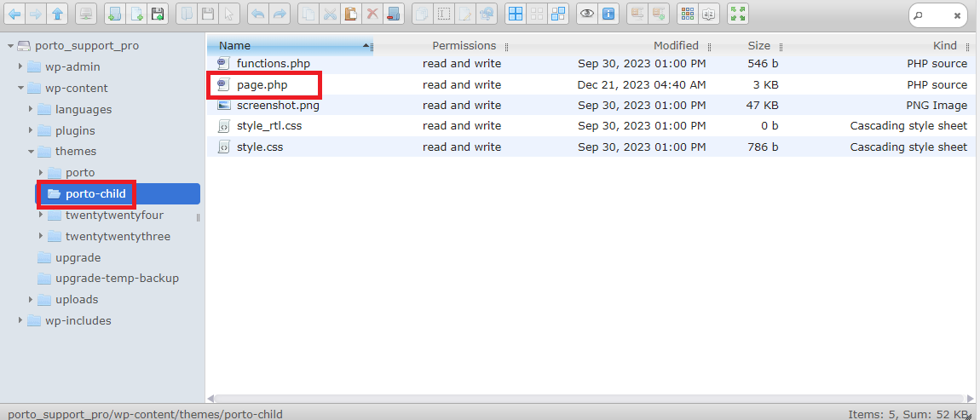
Task: Open the upgrade folder in tree
Action: 78,257
